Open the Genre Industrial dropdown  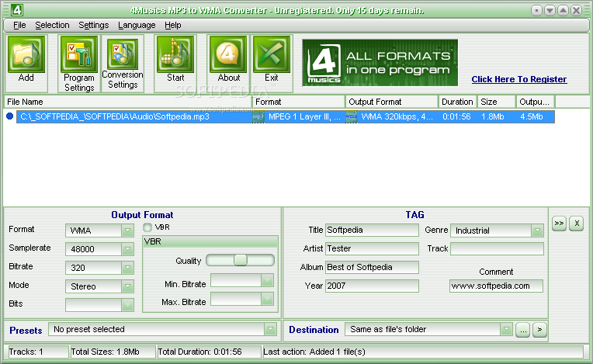point(537,231)
